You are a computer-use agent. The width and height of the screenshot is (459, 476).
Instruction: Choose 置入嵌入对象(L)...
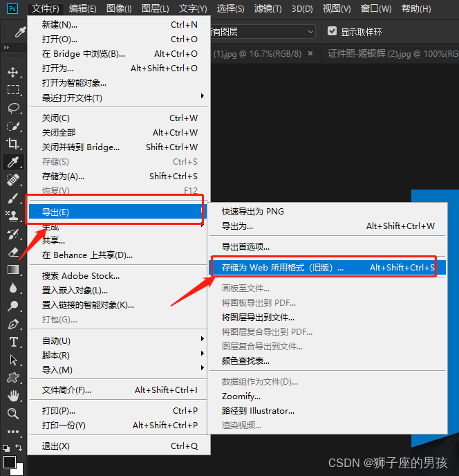pyautogui.click(x=119, y=290)
